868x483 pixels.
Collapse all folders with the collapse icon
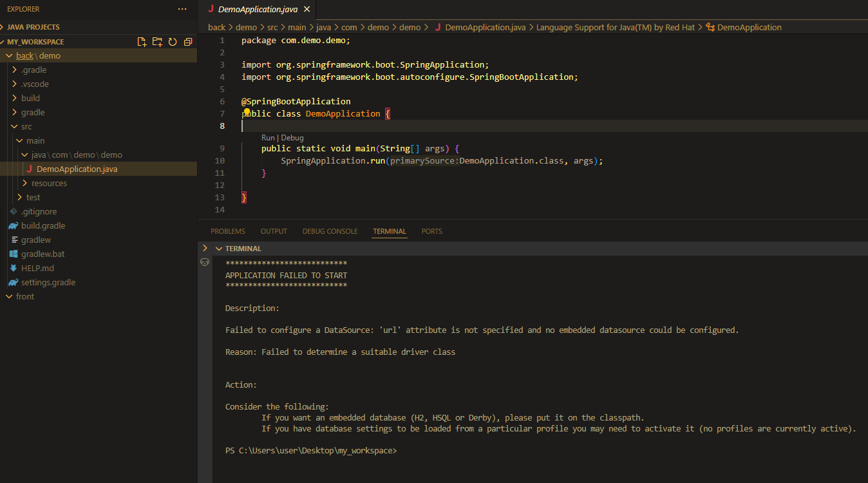click(188, 42)
